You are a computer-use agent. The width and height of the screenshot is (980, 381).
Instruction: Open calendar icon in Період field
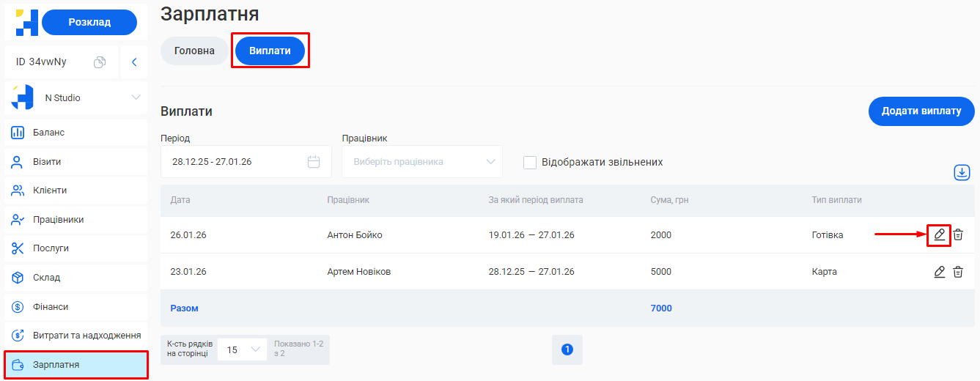[x=314, y=162]
